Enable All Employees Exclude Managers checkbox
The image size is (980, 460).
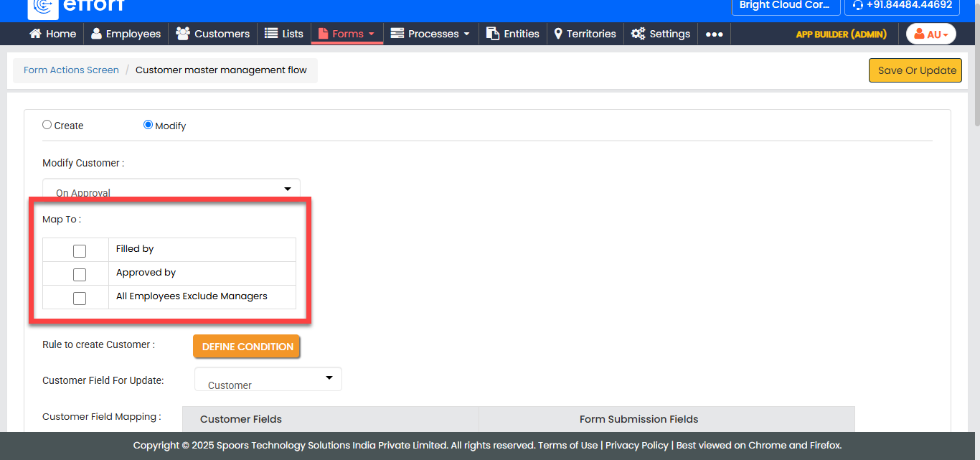pos(80,298)
